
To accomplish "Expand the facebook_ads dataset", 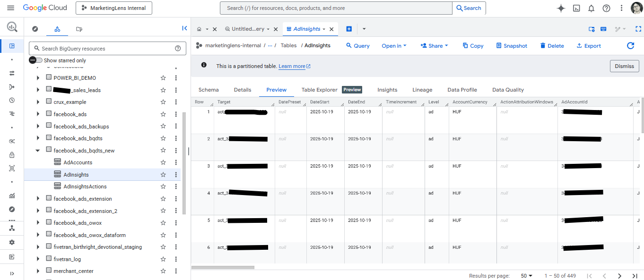I will coord(38,114).
